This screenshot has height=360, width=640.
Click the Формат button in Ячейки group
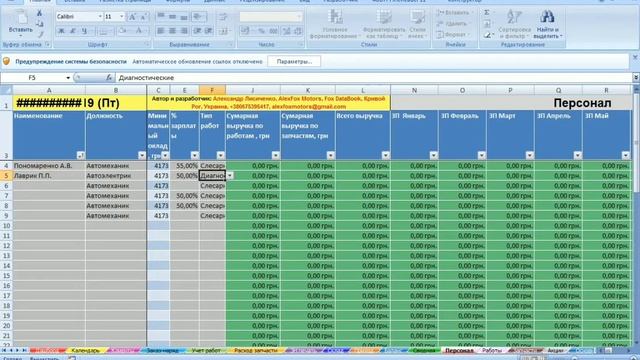[452, 35]
